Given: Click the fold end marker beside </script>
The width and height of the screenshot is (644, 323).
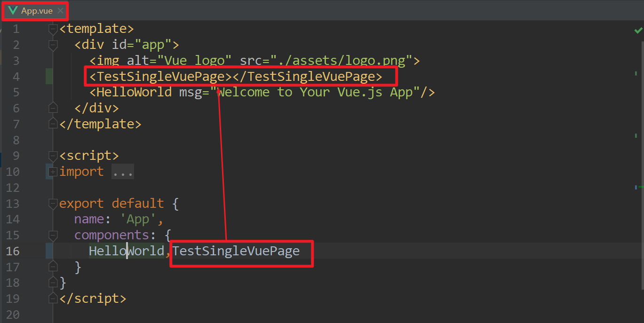Looking at the screenshot, I should click(53, 299).
